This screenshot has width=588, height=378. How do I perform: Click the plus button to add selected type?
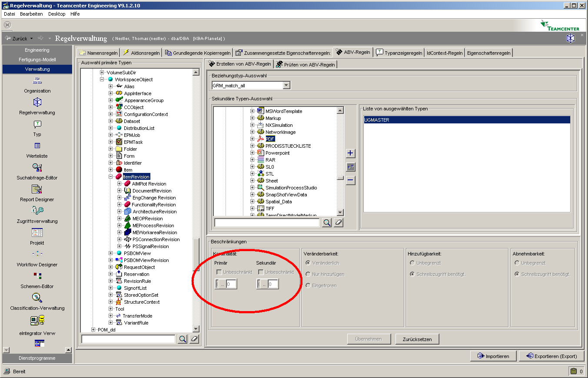coord(351,153)
